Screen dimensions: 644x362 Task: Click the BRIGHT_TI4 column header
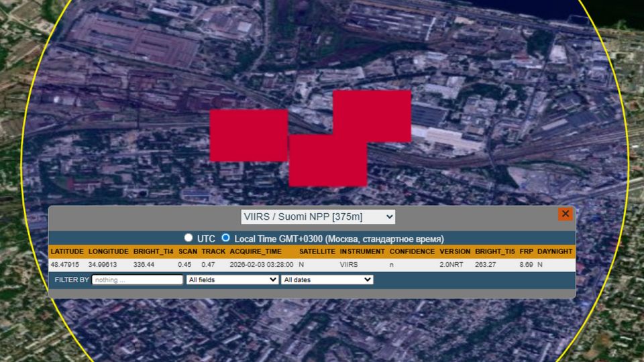(153, 251)
